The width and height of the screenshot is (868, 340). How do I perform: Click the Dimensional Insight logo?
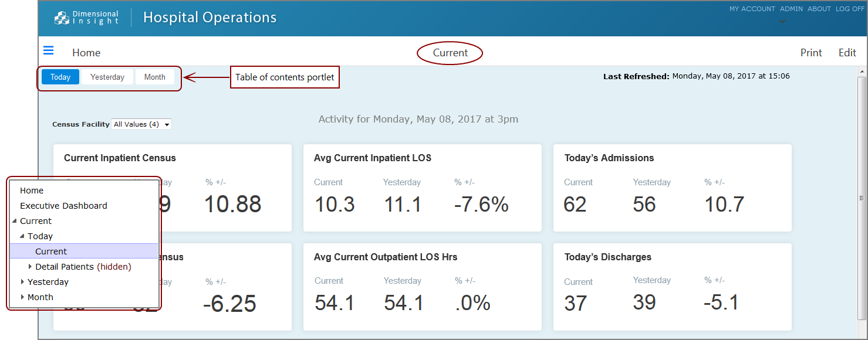tap(86, 18)
